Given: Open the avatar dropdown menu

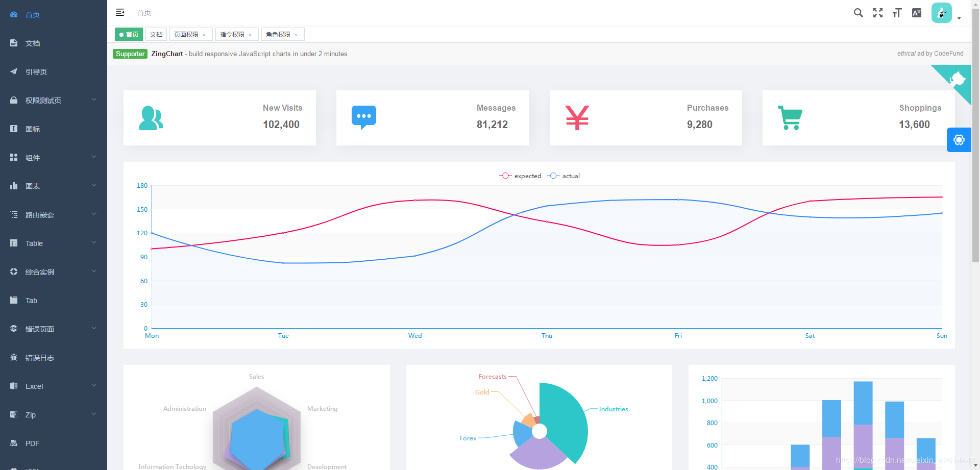Looking at the screenshot, I should pos(942,13).
